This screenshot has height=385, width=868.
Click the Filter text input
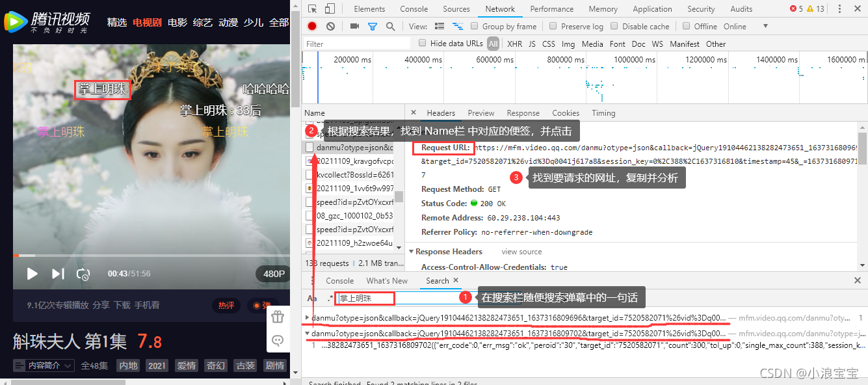pyautogui.click(x=356, y=44)
